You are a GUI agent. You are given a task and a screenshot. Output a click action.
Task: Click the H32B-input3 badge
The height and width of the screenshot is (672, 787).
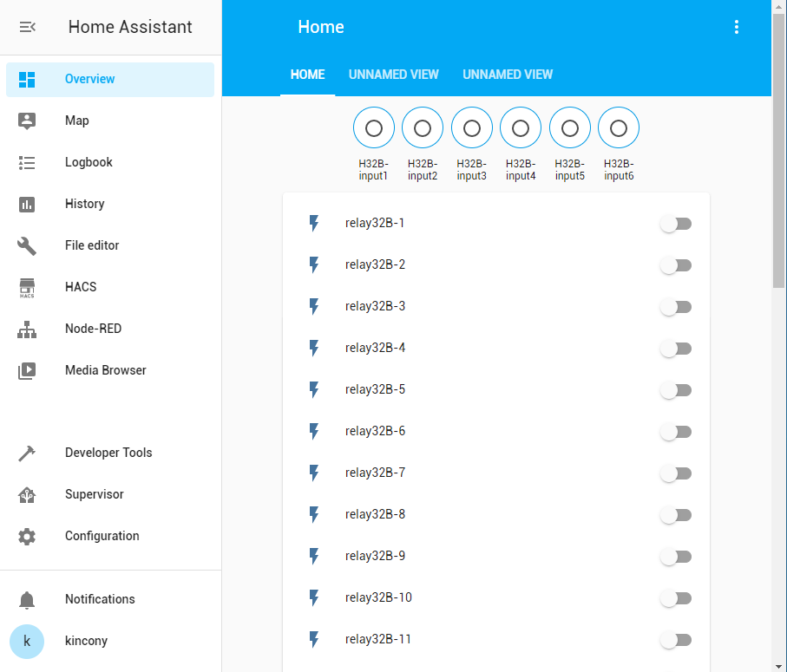coord(471,128)
